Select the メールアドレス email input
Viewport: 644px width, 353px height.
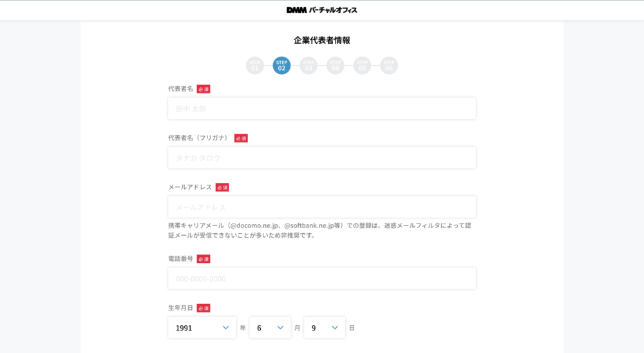(322, 207)
